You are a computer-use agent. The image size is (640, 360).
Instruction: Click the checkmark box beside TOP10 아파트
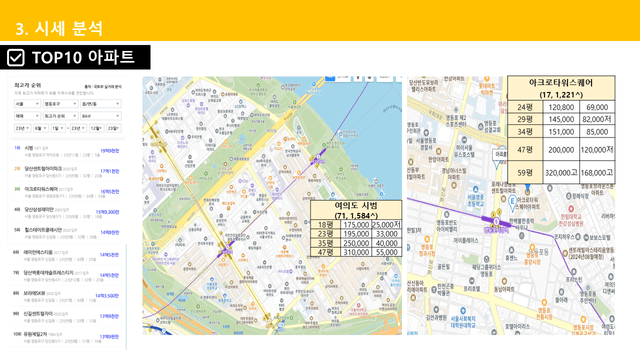click(16, 58)
